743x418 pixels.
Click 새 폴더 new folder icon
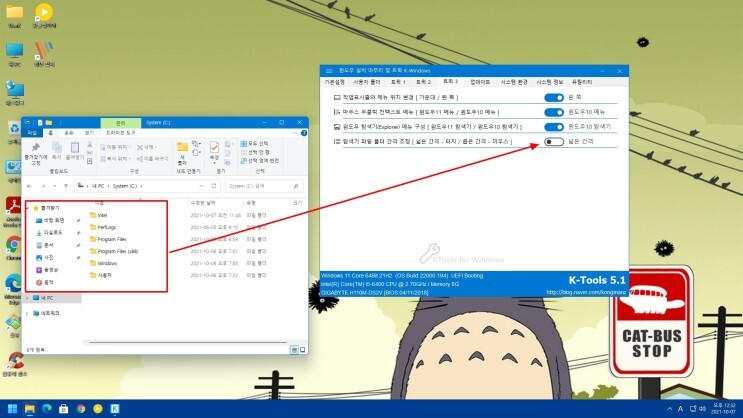pos(182,147)
